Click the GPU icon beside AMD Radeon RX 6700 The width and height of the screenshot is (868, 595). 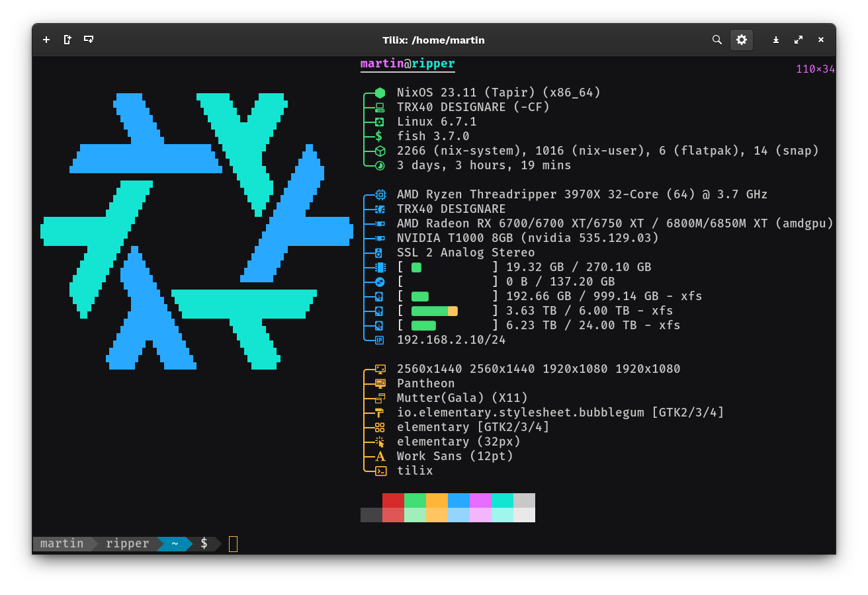click(380, 223)
